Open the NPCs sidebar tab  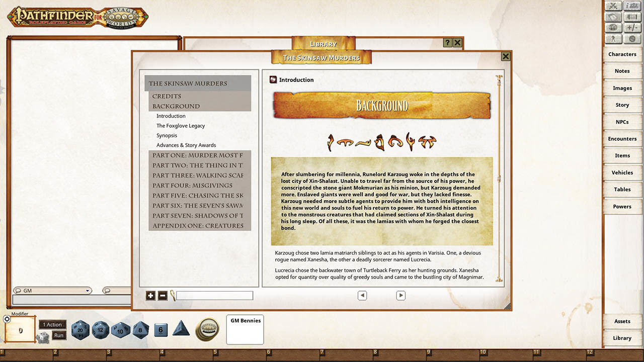[622, 122]
